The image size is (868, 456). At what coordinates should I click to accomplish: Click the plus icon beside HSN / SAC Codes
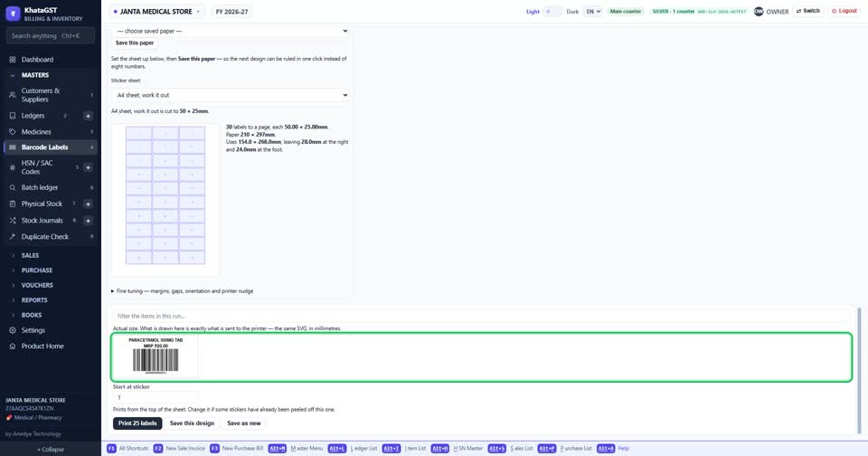(88, 167)
